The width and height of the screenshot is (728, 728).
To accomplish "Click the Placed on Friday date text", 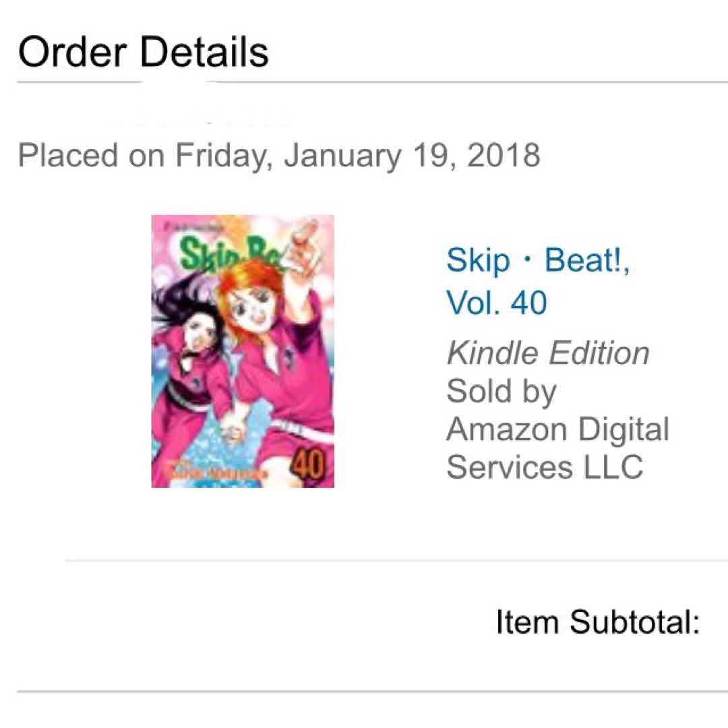I will coord(278,155).
